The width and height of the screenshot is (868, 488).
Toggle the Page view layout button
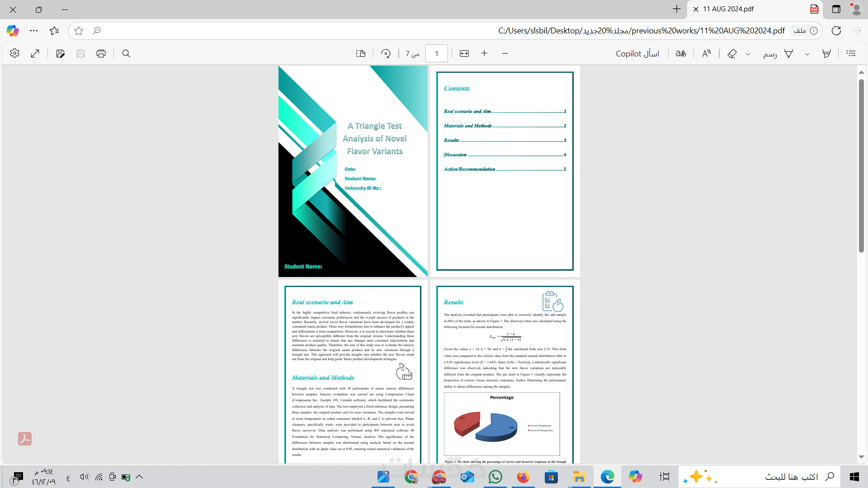[x=360, y=54]
